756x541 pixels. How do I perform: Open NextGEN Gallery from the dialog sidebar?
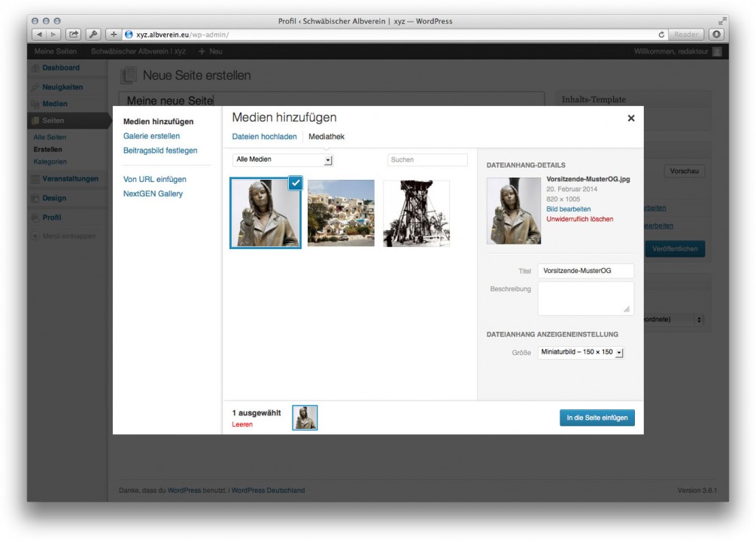[153, 194]
